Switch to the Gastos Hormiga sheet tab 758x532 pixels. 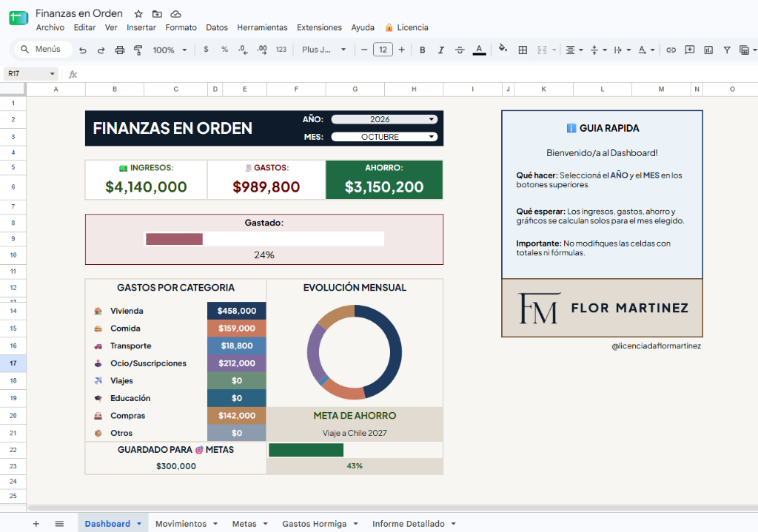pyautogui.click(x=314, y=524)
